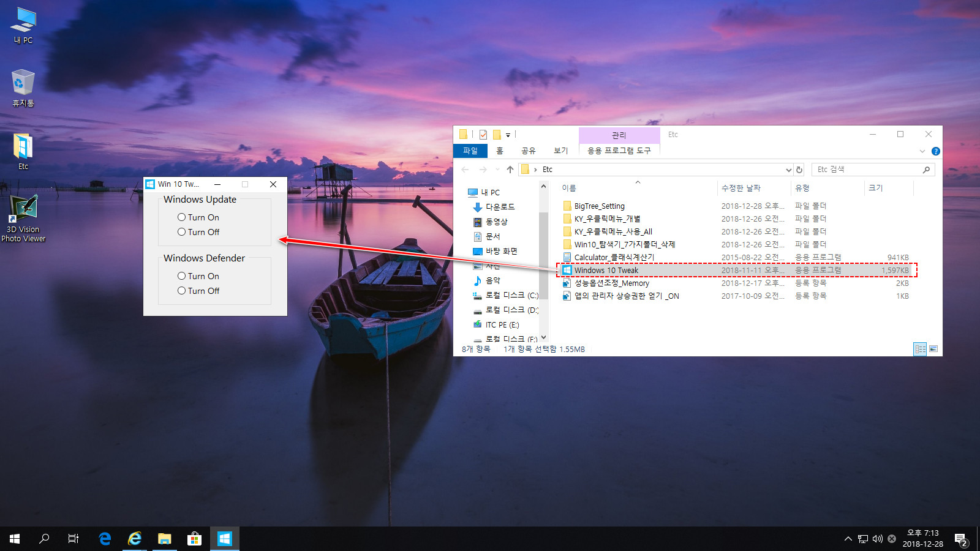Expand the address bar history dropdown
Viewport: 980px width, 551px height.
(x=788, y=170)
